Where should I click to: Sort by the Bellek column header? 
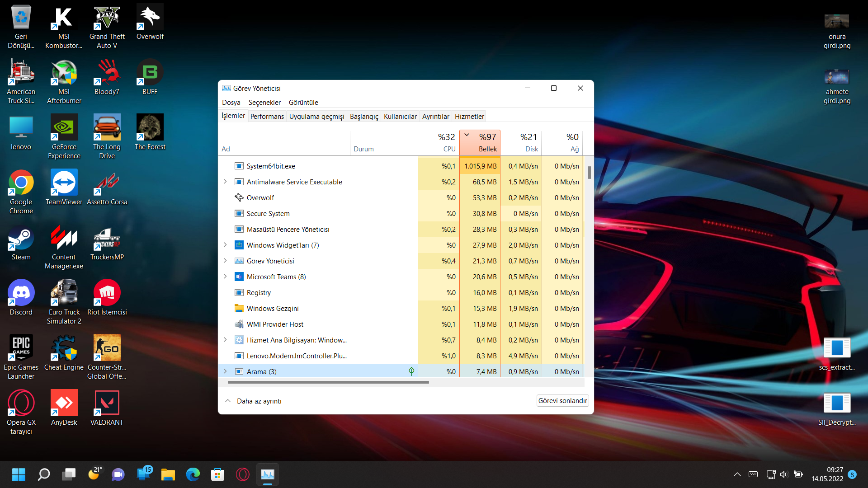(x=480, y=143)
